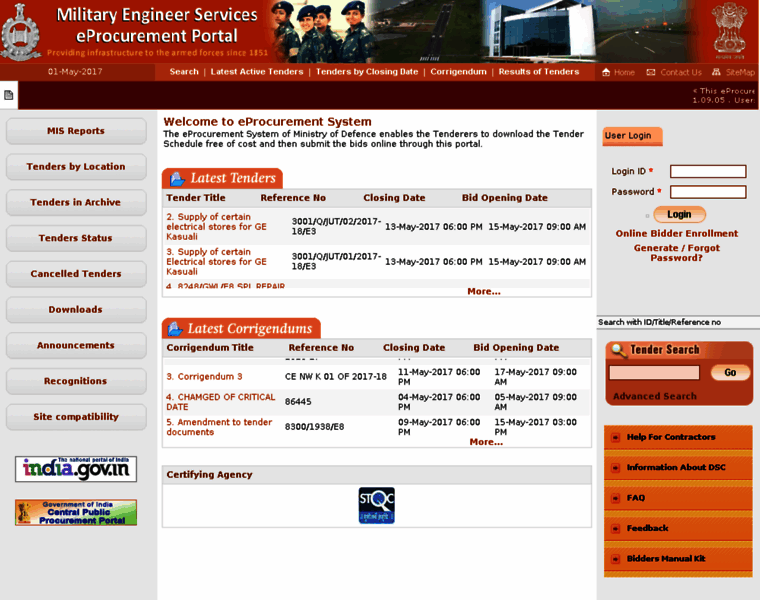Image resolution: width=760 pixels, height=600 pixels.
Task: Open Help For Contractors link
Action: [x=671, y=437]
